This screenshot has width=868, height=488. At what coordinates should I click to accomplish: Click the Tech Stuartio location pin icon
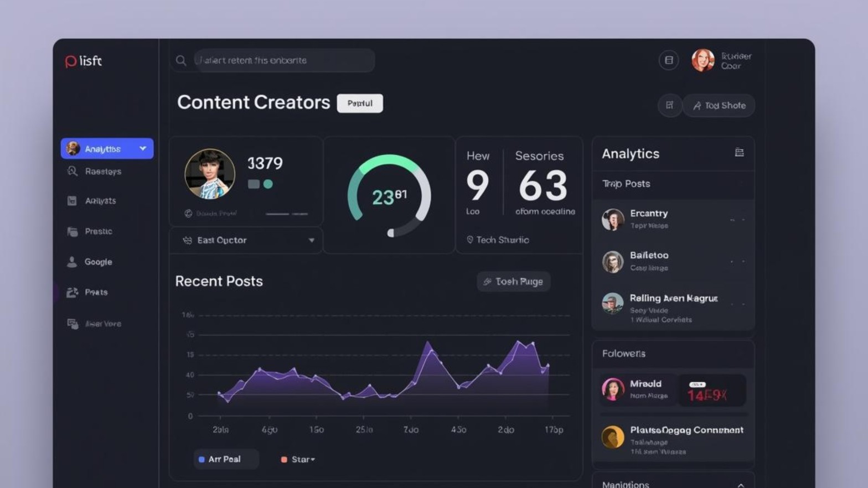click(x=469, y=240)
